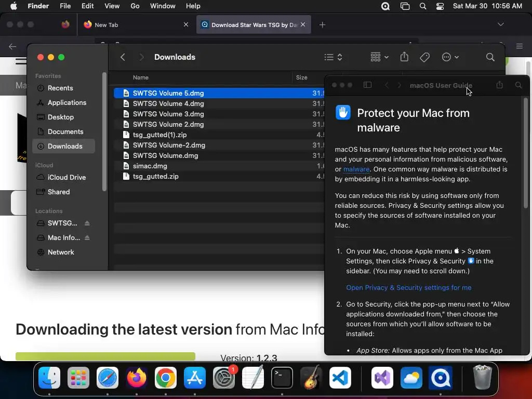Click the Apple menu logo
This screenshot has height=399, width=532.
coord(14,6)
